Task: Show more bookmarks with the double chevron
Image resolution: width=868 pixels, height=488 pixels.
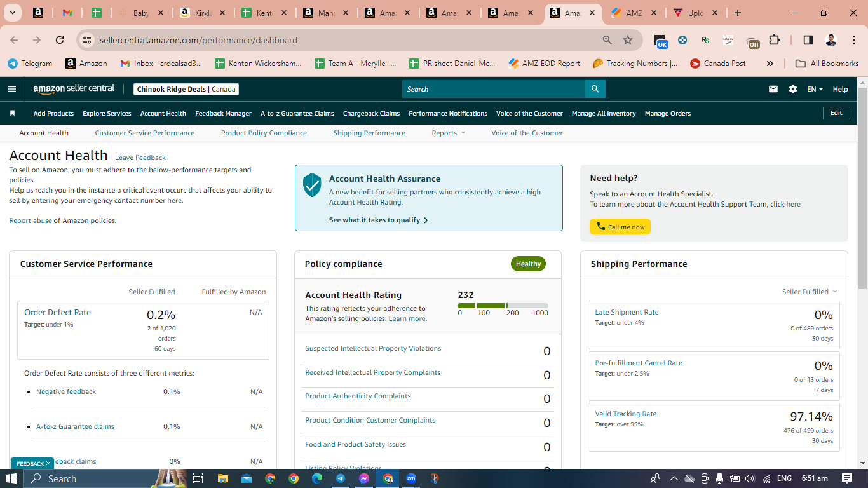Action: pyautogui.click(x=770, y=64)
